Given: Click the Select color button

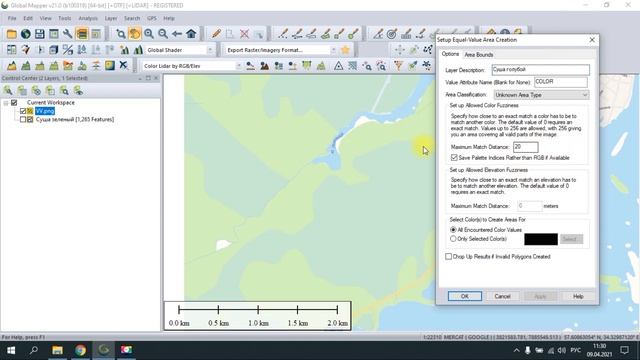Looking at the screenshot, I should pyautogui.click(x=570, y=239).
